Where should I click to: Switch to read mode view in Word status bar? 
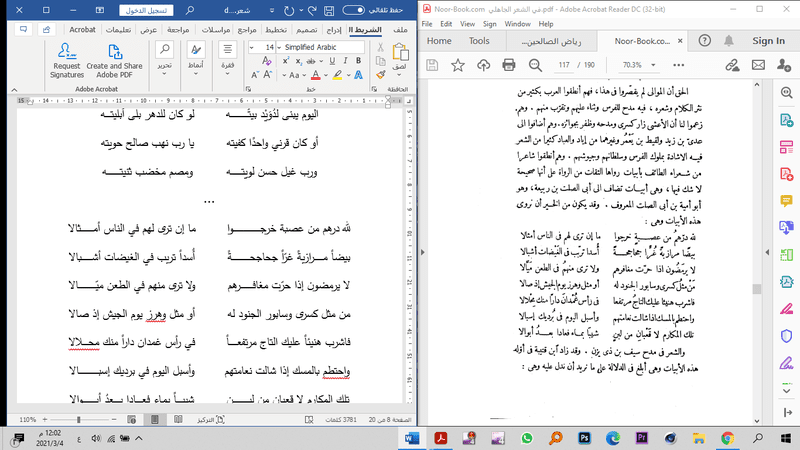[x=178, y=419]
